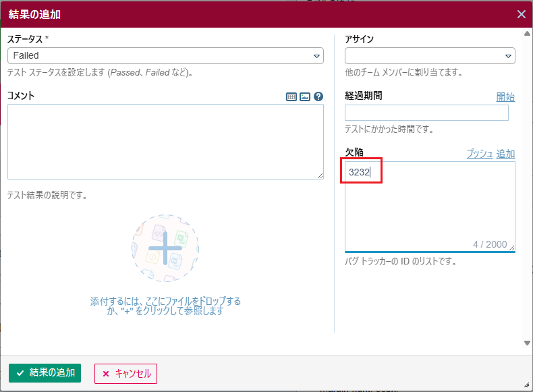The height and width of the screenshot is (392, 533).
Task: Click the plus icon to add attachment
Action: (165, 248)
